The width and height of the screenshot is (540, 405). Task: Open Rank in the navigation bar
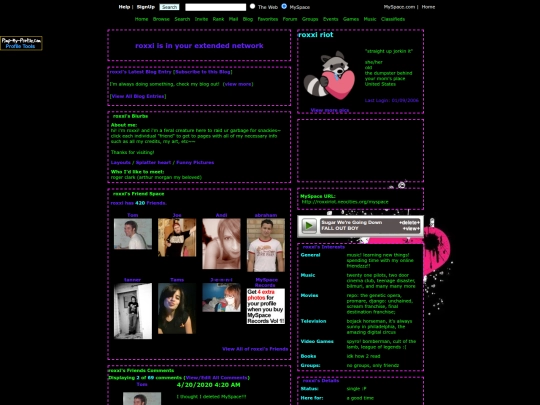[218, 19]
